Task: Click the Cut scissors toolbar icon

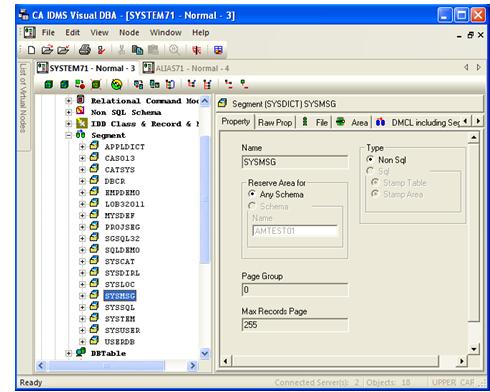Action: pyautogui.click(x=121, y=50)
